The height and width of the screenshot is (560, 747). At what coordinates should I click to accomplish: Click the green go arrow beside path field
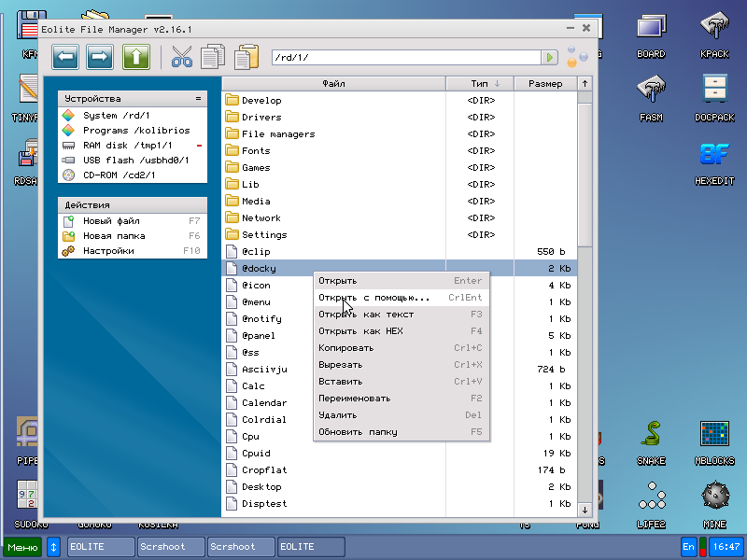click(549, 58)
